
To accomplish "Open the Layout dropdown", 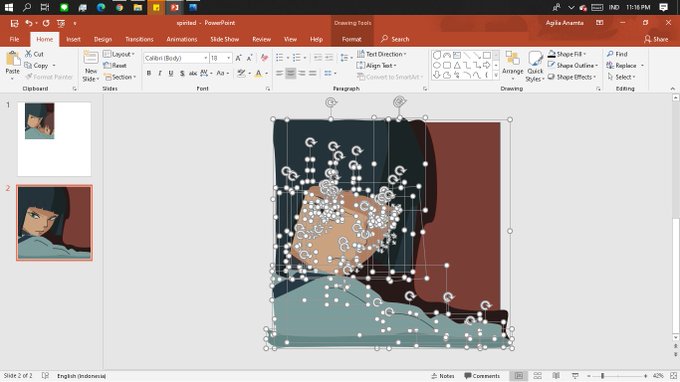I will (119, 54).
